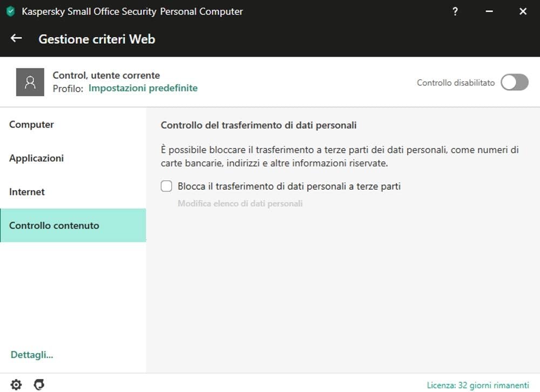The height and width of the screenshot is (392, 540).
Task: Open Impostazioni predefinite profile link
Action: 143,88
